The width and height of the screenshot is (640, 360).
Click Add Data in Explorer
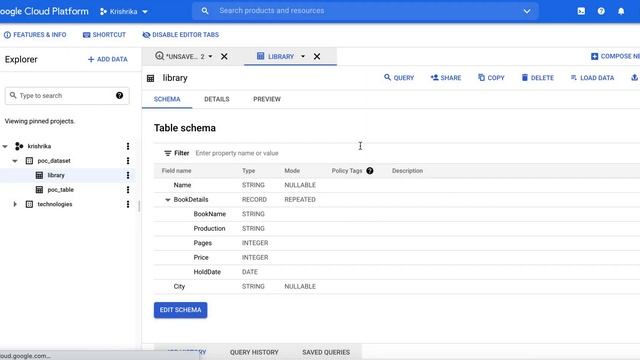[x=108, y=59]
